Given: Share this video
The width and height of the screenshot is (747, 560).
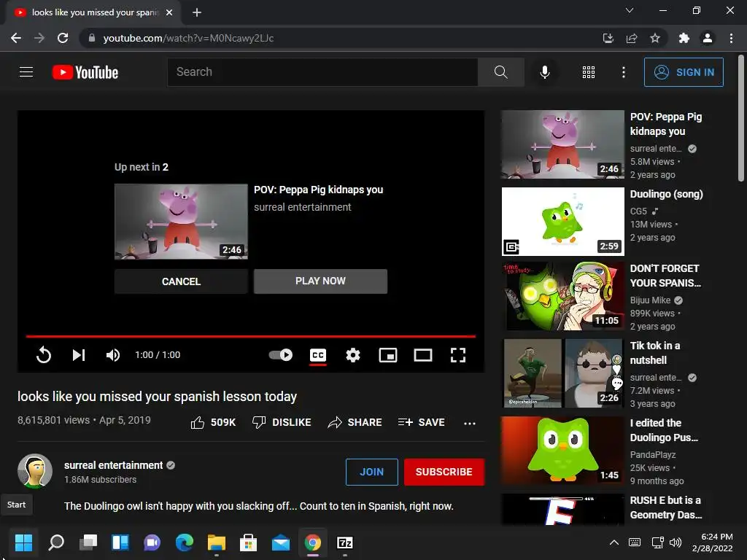Looking at the screenshot, I should click(355, 422).
